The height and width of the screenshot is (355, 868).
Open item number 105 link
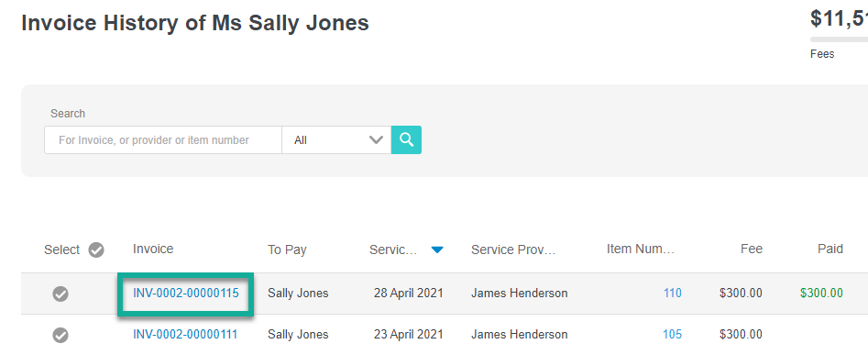673,335
